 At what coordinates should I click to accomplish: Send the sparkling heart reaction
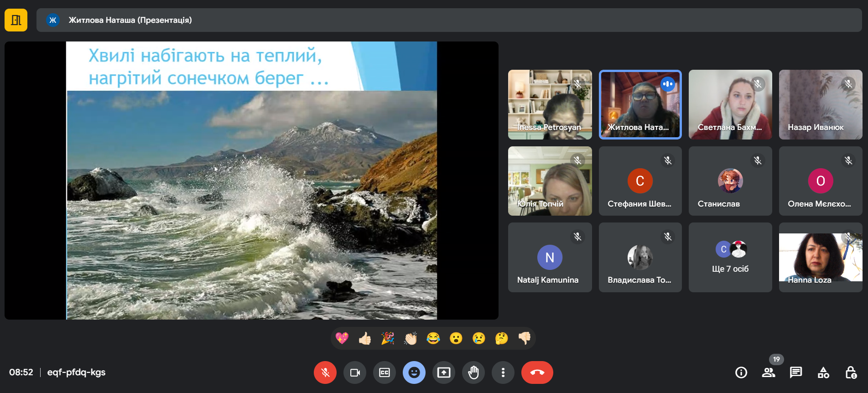[342, 338]
